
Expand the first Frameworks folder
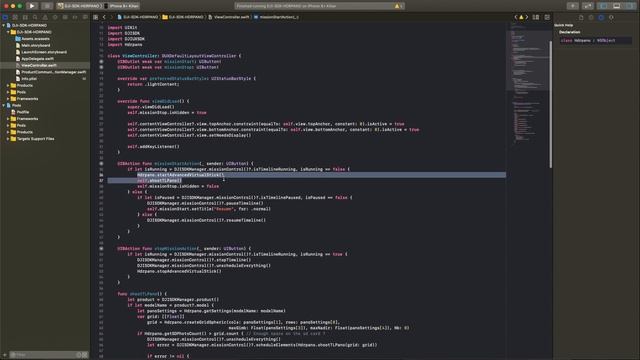click(x=8, y=98)
